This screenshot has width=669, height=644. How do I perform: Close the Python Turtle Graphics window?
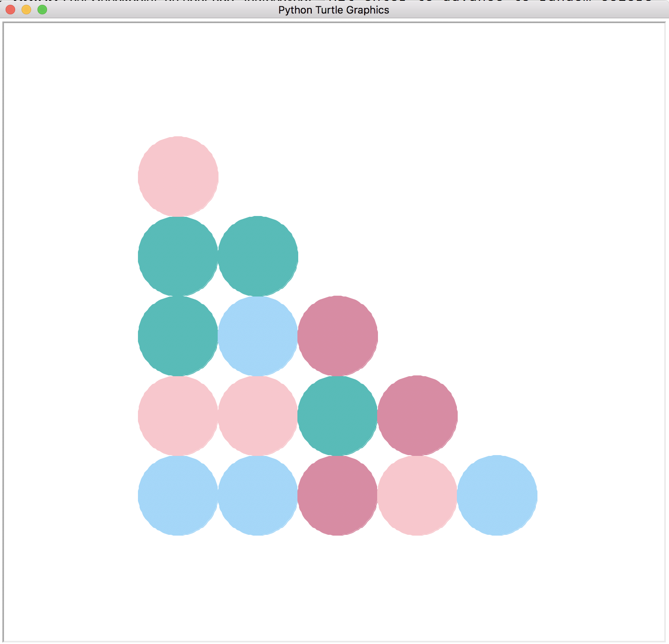[10, 10]
